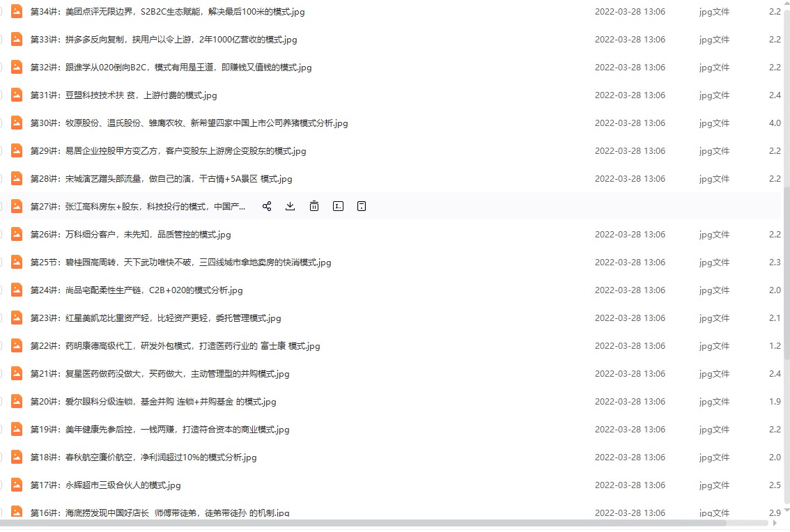Screen dimensions: 790x532
Task: Click the image icon of 第29讲 file
Action: click(x=17, y=150)
